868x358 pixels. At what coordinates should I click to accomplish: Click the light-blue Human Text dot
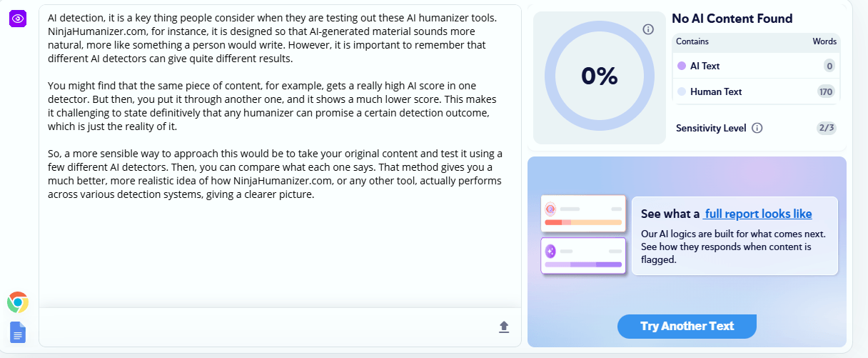pos(682,91)
